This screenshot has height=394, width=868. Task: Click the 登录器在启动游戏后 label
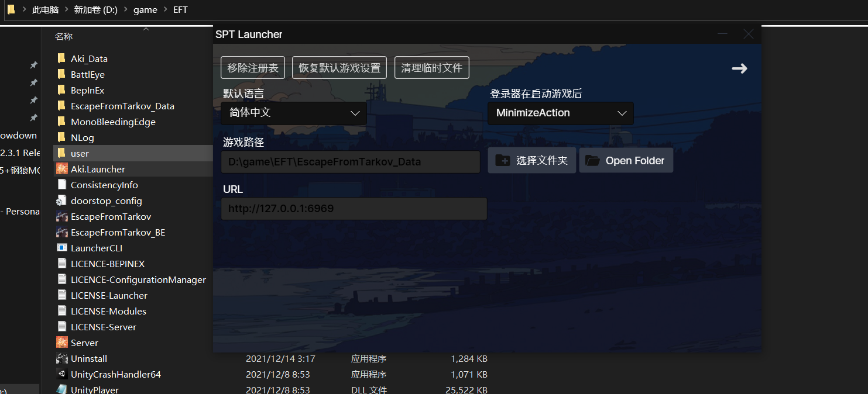click(536, 94)
